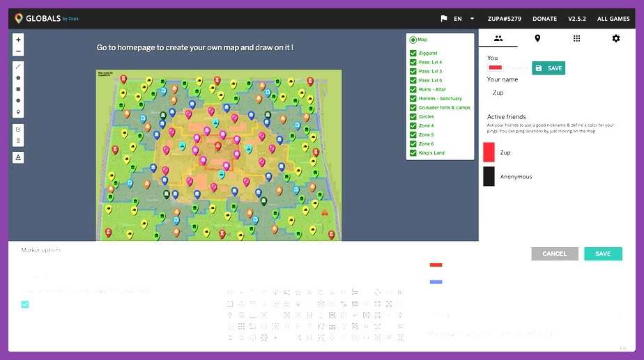Click the Globals logo pin icon
The height and width of the screenshot is (360, 644).
coord(19,18)
